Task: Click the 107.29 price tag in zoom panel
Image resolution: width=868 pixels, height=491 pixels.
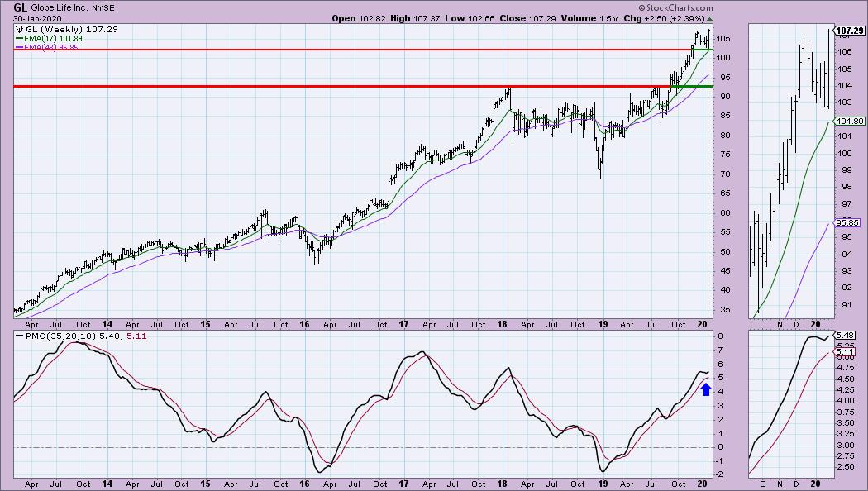Action: 850,31
